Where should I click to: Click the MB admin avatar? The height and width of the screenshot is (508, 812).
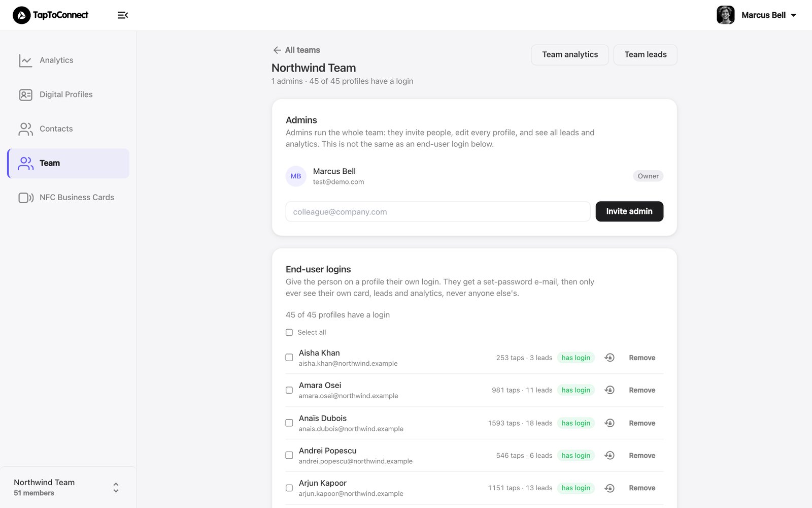tap(296, 176)
